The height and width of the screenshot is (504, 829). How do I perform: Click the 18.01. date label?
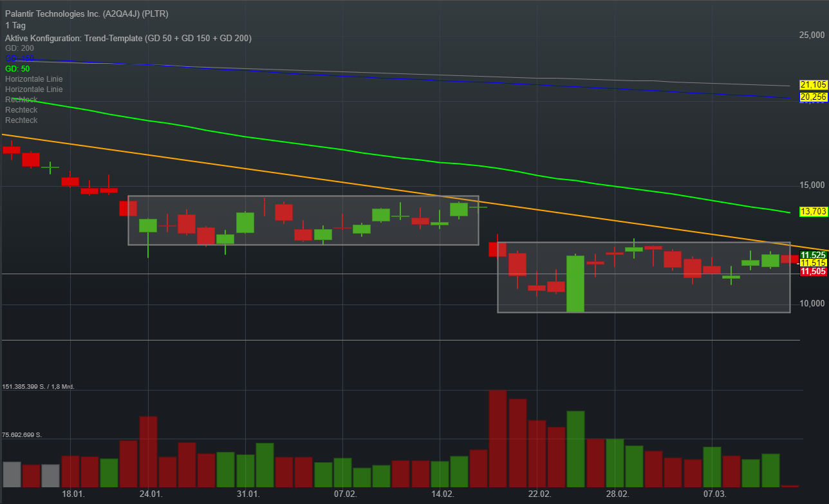73,494
